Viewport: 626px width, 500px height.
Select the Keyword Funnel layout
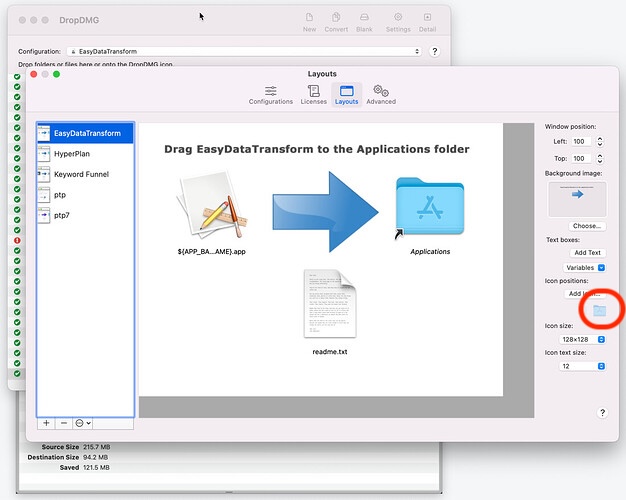[82, 174]
